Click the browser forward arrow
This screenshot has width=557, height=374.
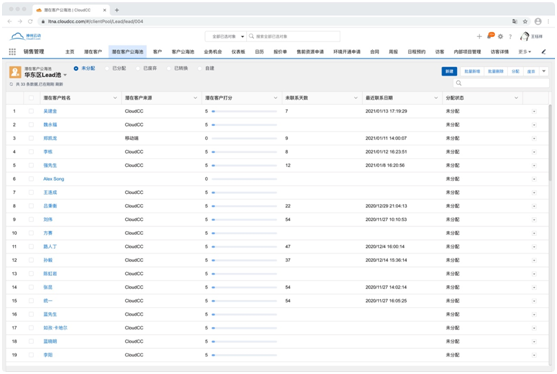[x=20, y=21]
